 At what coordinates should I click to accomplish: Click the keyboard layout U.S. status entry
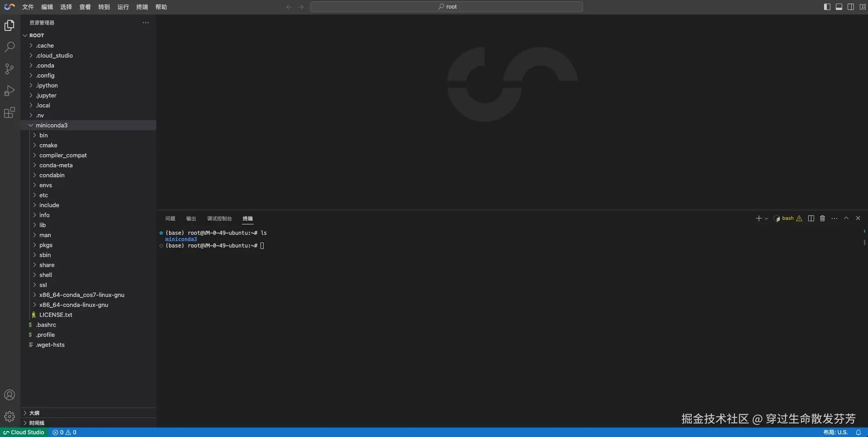(x=835, y=432)
